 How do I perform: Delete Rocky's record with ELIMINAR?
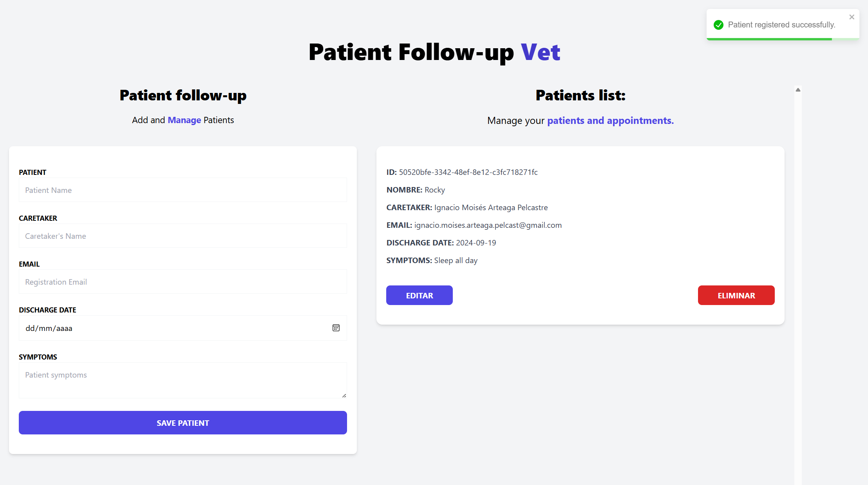click(x=736, y=295)
